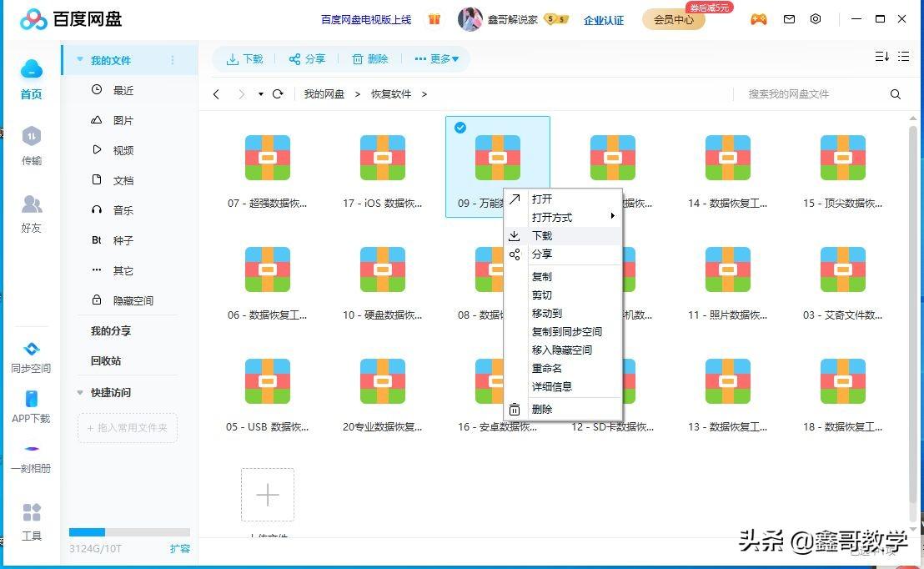Choose 下载 in the context menu
The width and height of the screenshot is (924, 569).
(563, 235)
